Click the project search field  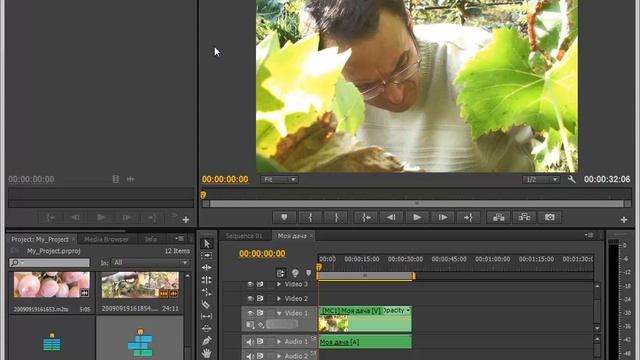pyautogui.click(x=49, y=262)
